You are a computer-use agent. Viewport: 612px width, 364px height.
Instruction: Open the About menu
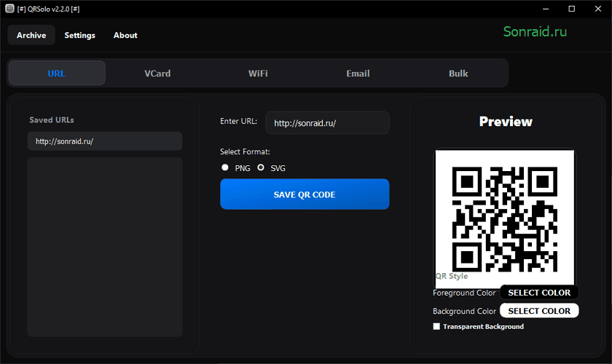point(125,35)
